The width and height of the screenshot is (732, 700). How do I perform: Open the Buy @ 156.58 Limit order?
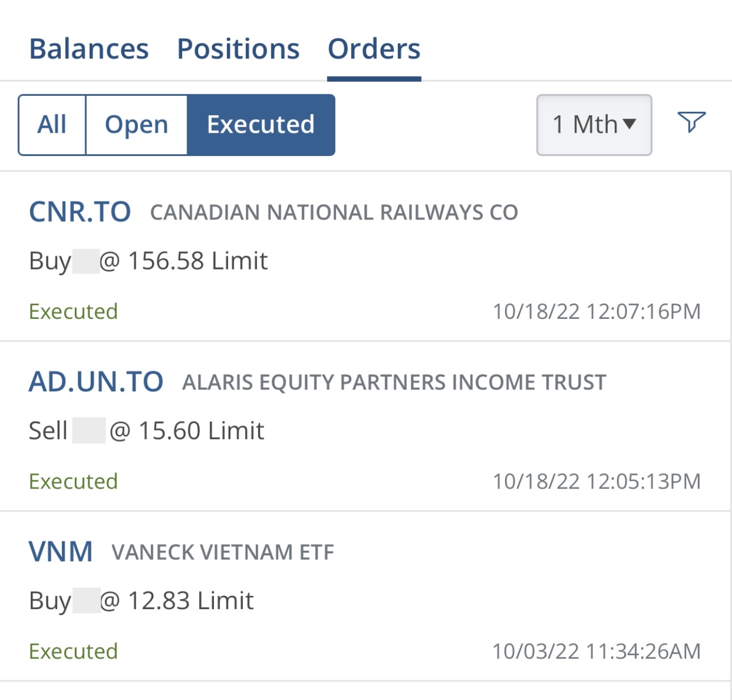148,262
